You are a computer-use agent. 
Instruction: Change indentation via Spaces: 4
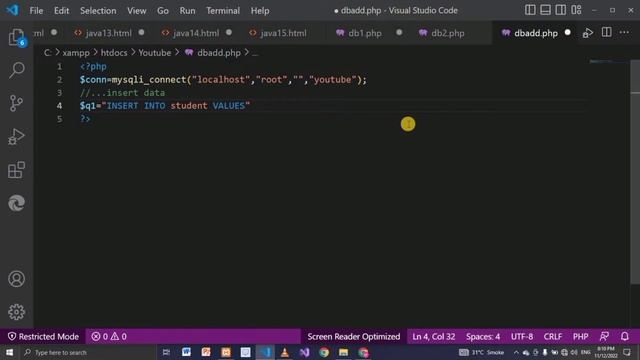coord(483,337)
